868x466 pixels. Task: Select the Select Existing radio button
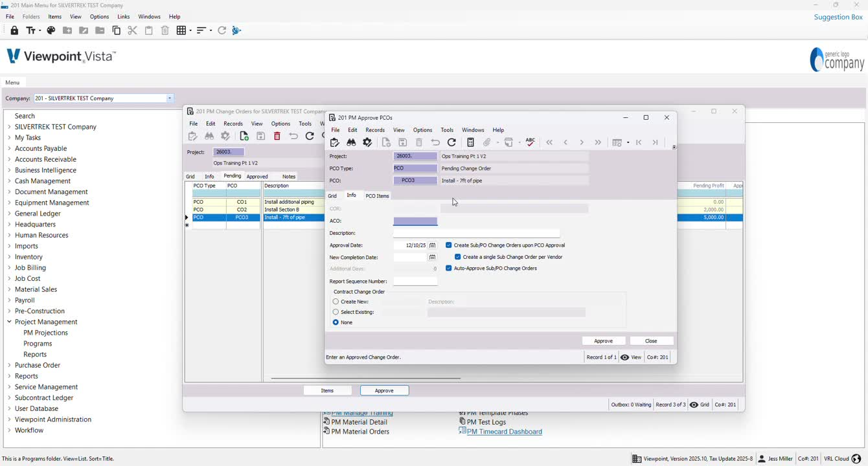point(336,312)
